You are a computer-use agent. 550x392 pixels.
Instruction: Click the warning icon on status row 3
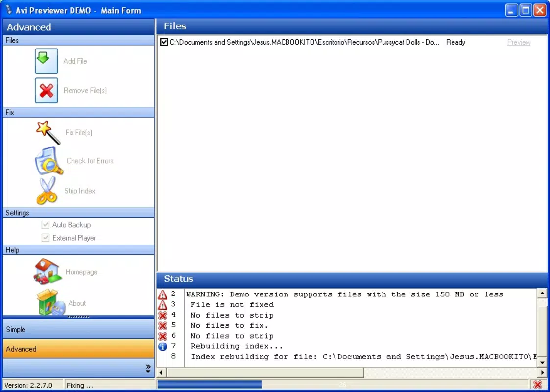pos(163,305)
